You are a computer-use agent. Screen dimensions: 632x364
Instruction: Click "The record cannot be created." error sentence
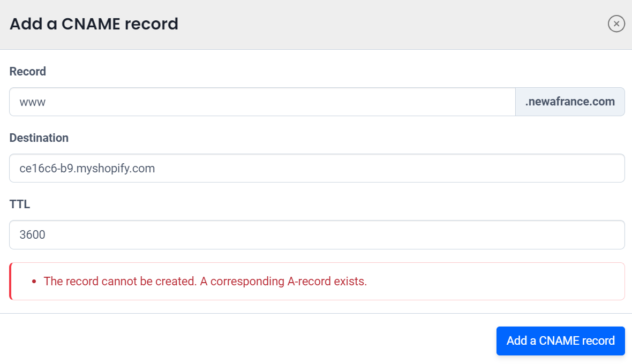[120, 281]
